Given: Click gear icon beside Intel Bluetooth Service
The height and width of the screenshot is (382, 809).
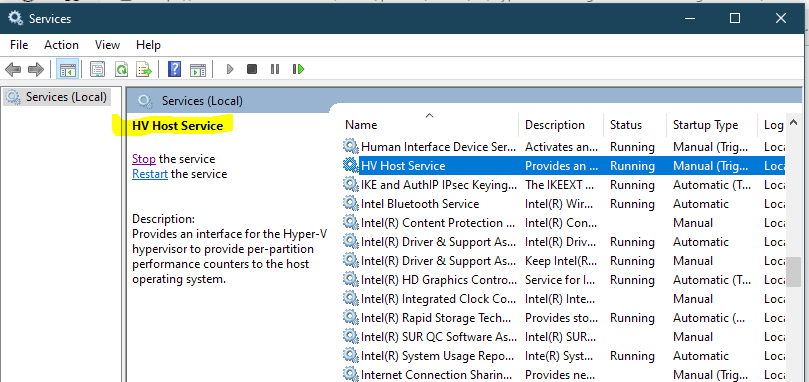Looking at the screenshot, I should [x=350, y=203].
